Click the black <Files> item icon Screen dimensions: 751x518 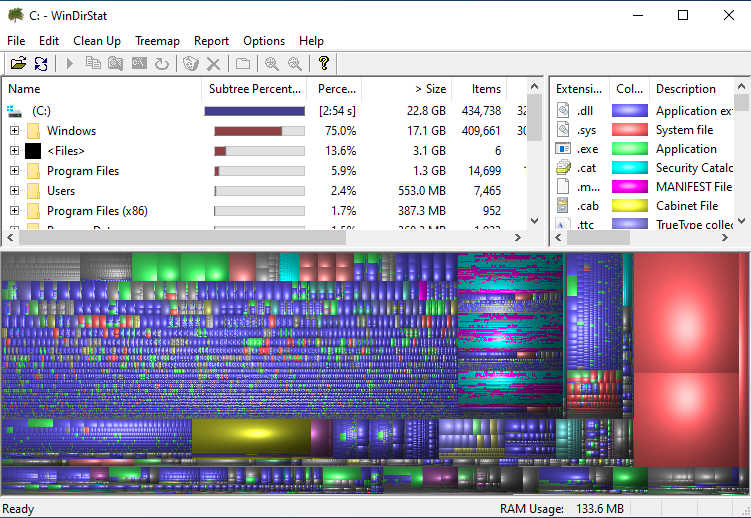(33, 151)
